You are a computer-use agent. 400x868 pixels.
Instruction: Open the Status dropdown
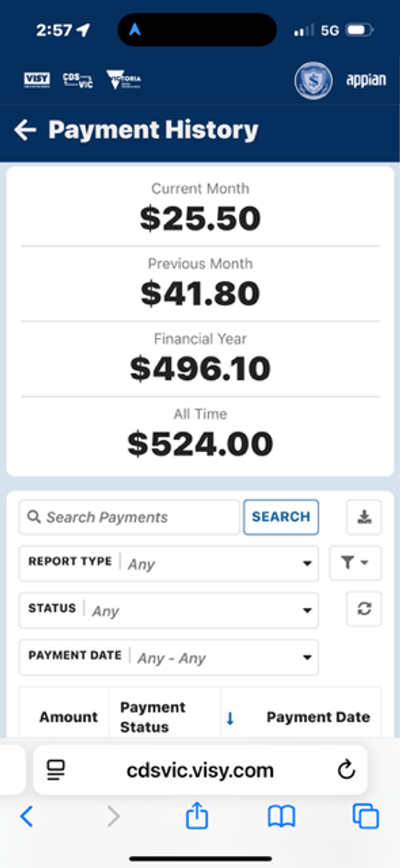click(x=169, y=610)
